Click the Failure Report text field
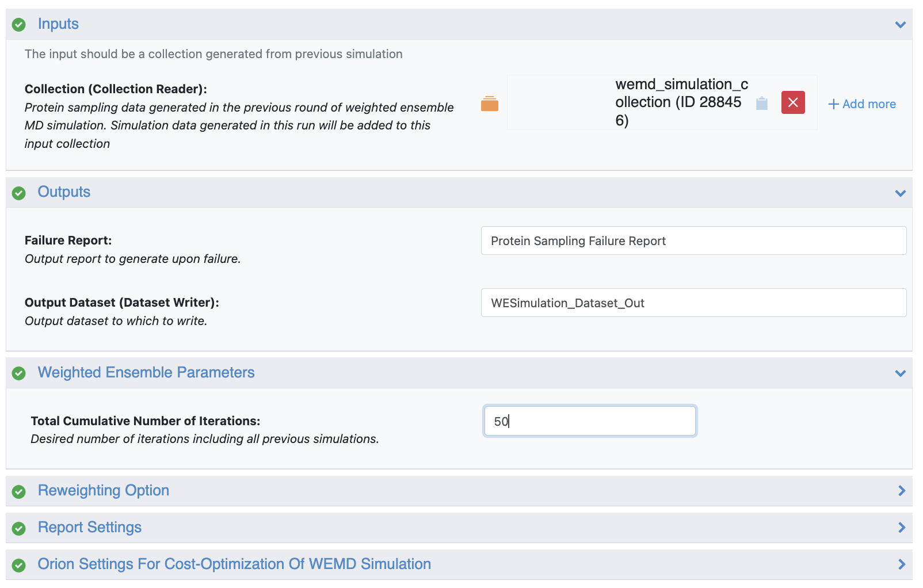This screenshot has height=588, width=923. (x=693, y=241)
